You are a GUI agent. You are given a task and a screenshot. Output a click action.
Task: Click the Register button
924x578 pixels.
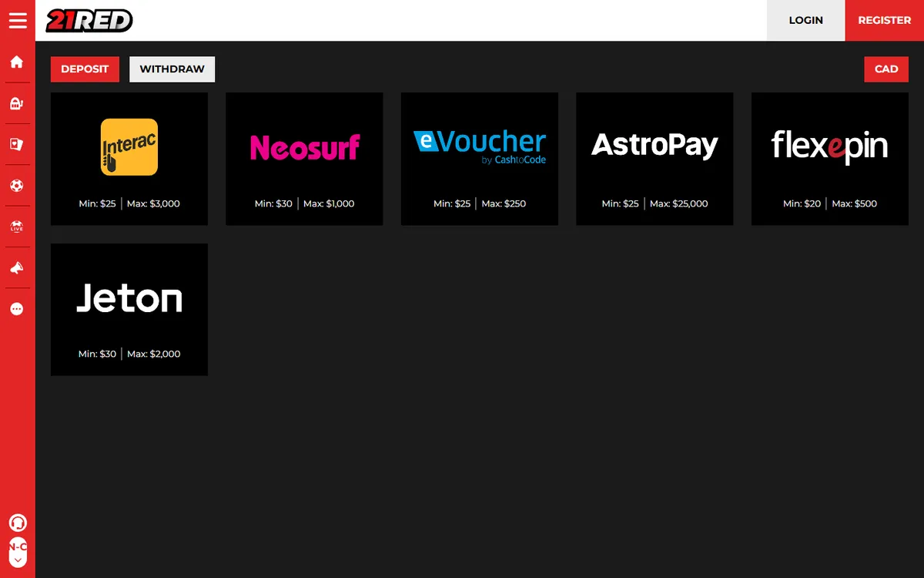(x=885, y=20)
